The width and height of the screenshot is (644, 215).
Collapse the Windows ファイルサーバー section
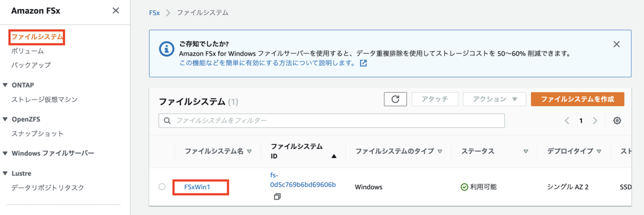click(x=5, y=153)
